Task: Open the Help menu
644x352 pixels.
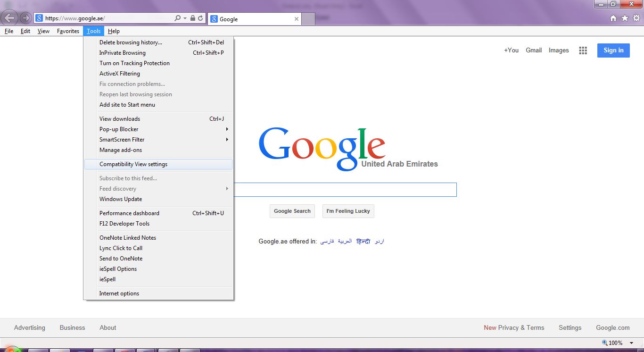Action: click(x=114, y=31)
